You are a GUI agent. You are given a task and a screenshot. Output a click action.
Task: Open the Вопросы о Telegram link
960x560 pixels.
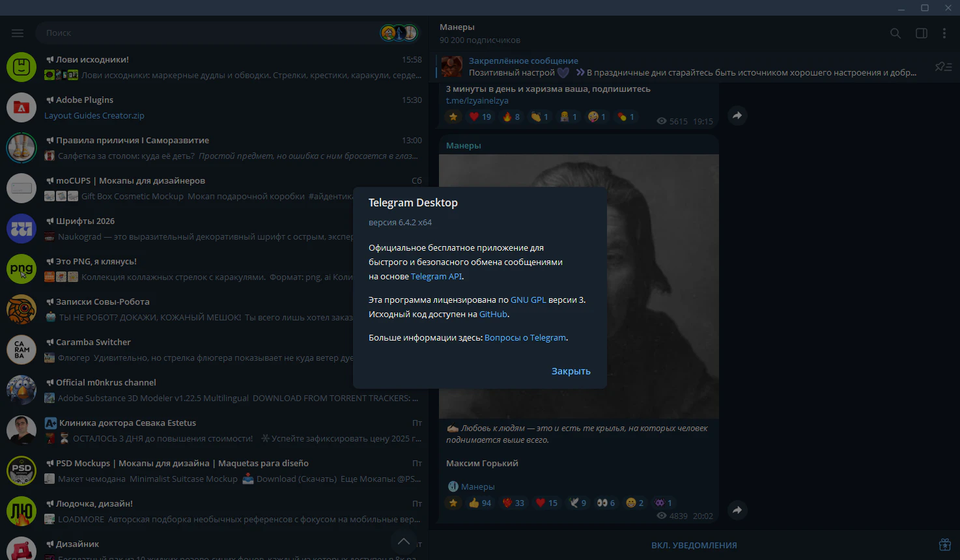[x=526, y=337]
